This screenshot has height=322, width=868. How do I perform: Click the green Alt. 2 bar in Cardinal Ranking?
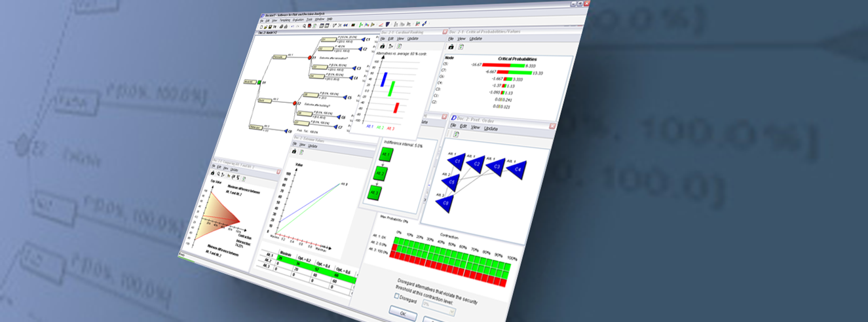(x=391, y=88)
